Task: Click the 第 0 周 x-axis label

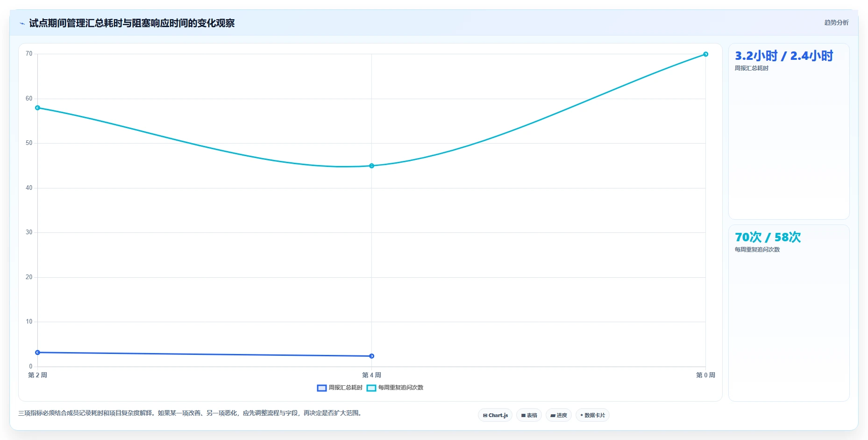Action: 706,375
